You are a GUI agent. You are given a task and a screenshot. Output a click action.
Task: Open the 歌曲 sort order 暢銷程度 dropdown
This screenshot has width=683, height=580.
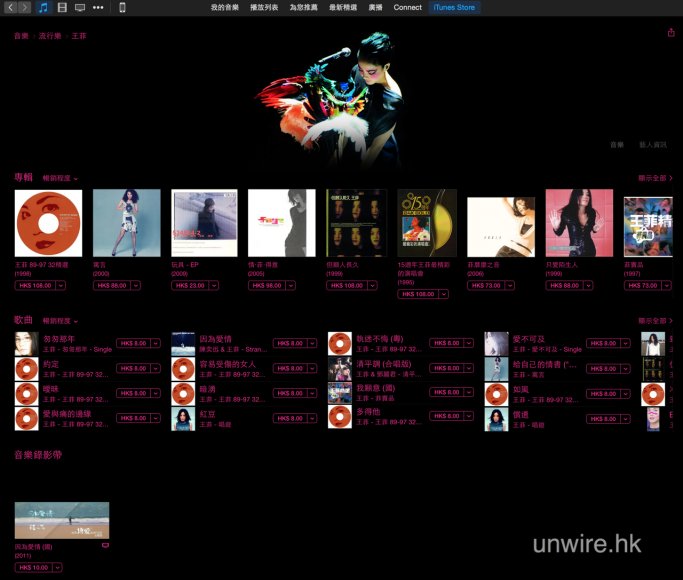60,321
